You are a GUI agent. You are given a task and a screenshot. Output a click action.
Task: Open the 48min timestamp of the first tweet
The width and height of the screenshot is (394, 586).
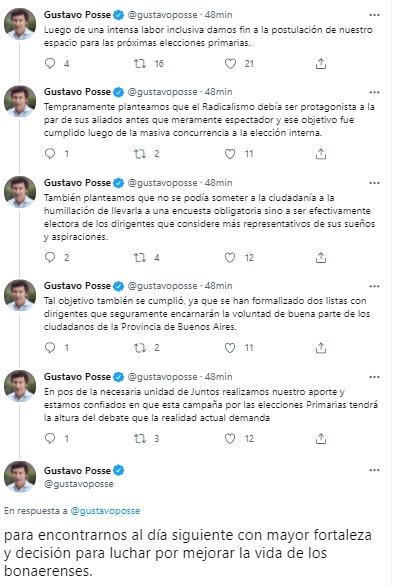[x=218, y=15]
